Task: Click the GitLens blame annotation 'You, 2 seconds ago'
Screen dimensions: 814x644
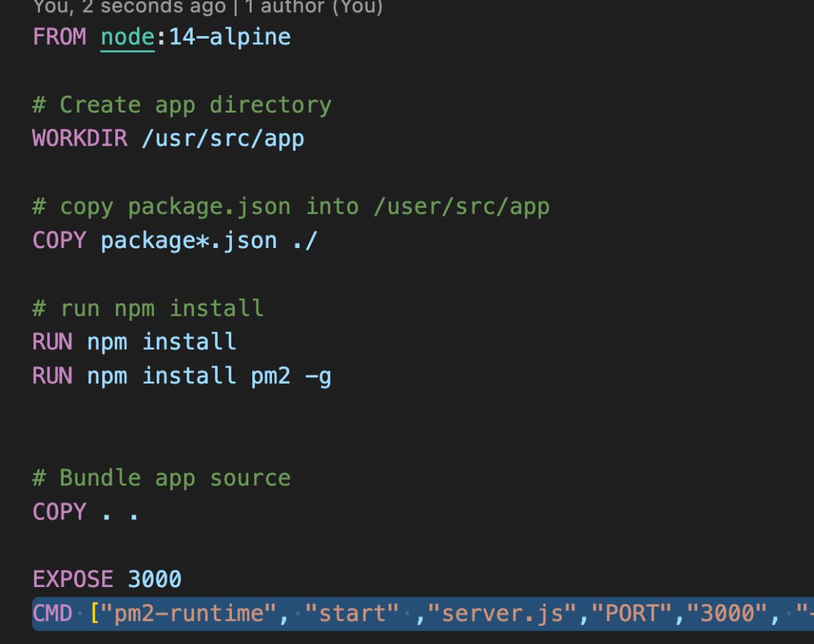Action: coord(130,7)
